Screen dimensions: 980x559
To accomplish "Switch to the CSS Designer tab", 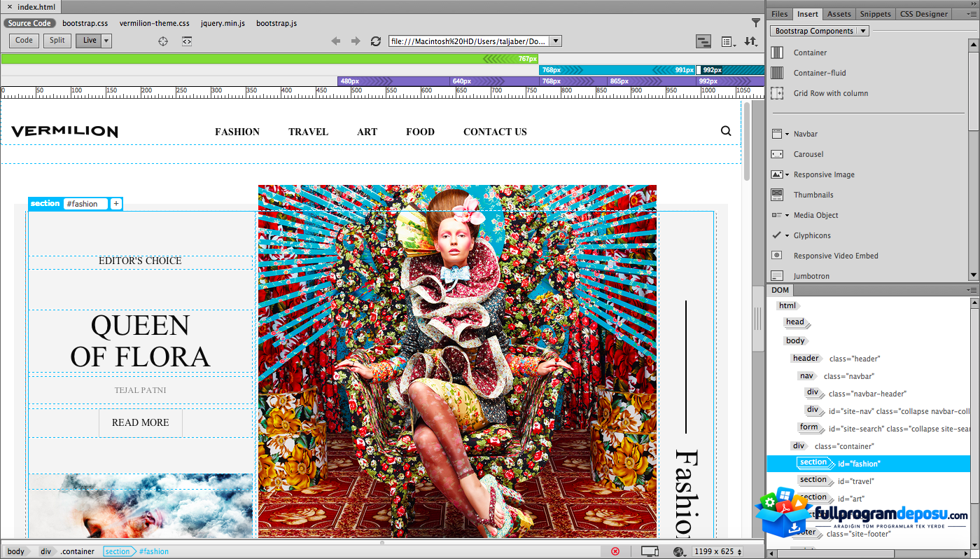I will [x=923, y=14].
